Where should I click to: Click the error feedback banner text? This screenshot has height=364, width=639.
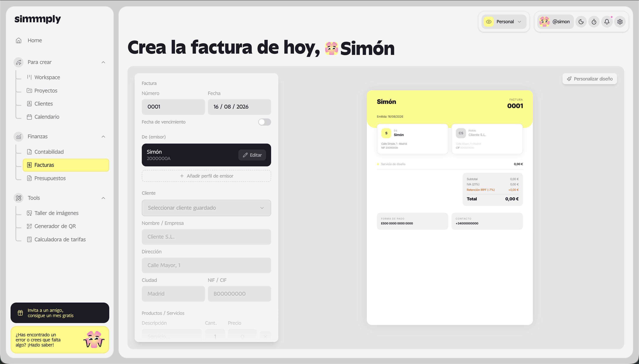coord(38,340)
